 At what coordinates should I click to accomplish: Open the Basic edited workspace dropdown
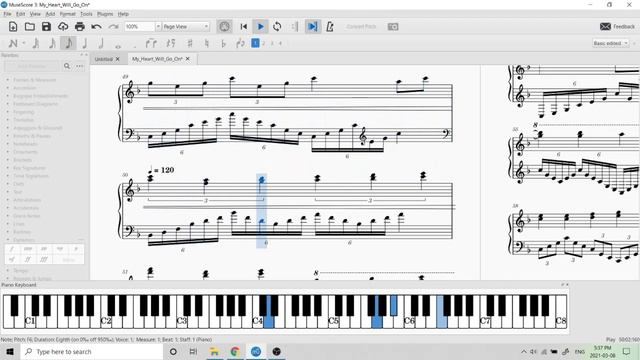pyautogui.click(x=611, y=43)
